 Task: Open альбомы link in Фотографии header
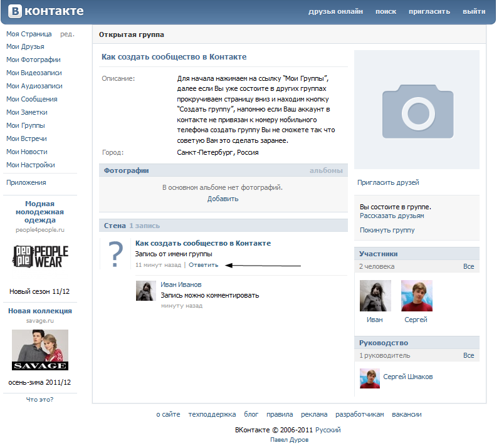coord(327,172)
